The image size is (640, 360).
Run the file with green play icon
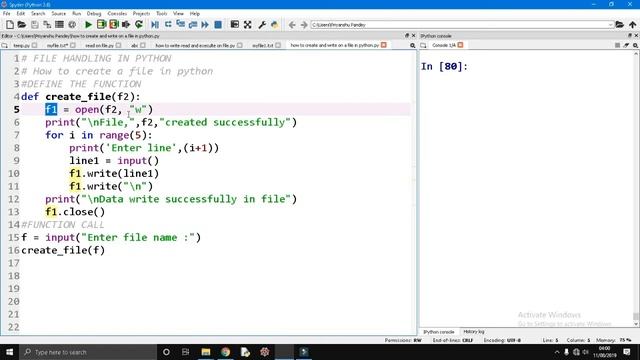pos(88,24)
